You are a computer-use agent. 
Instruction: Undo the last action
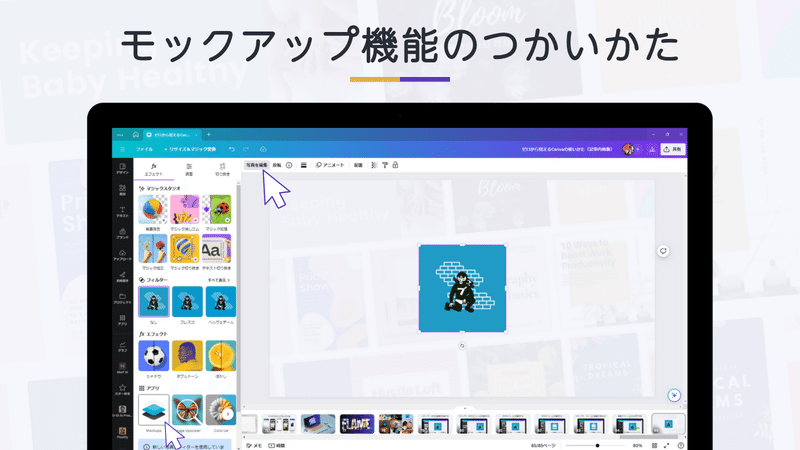coord(232,149)
